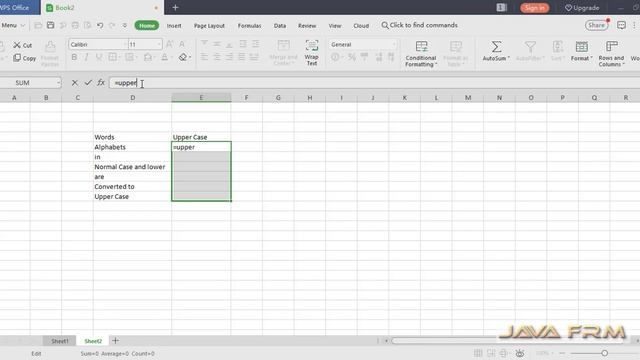Click the Clear eraser icon

point(183,57)
